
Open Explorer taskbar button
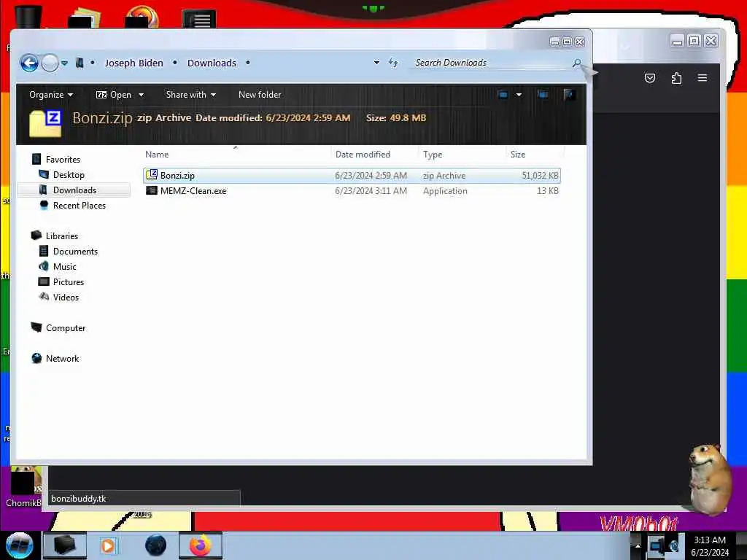64,545
